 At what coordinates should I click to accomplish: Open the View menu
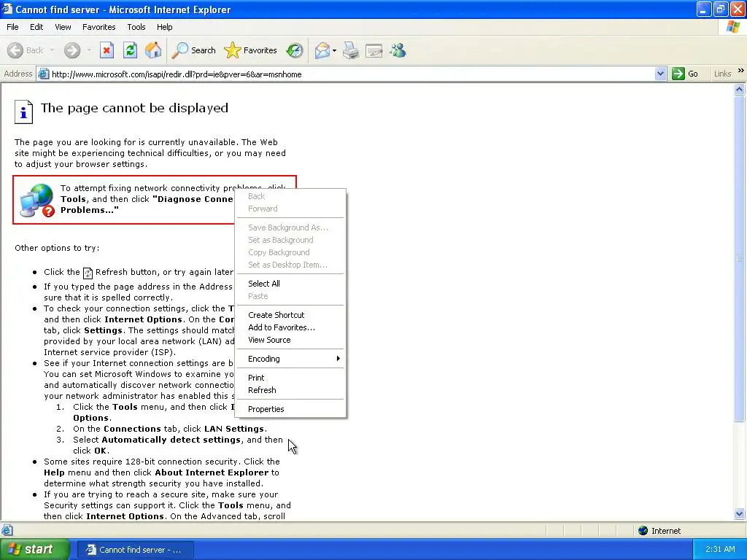(x=63, y=27)
